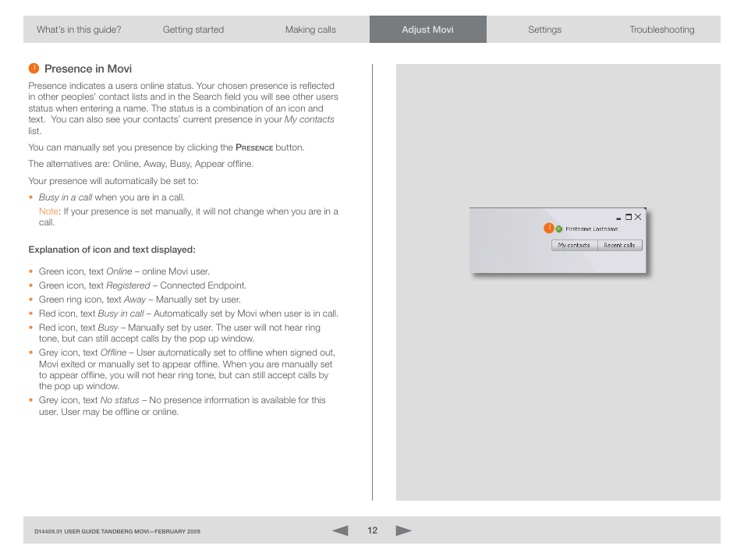
Task: Advance to next page with right arrow
Action: click(x=403, y=530)
